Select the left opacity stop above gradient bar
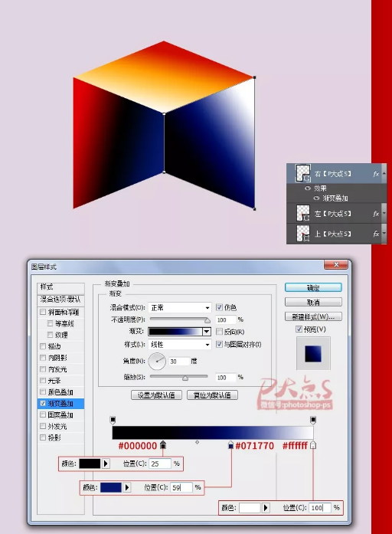This screenshot has width=392, height=534. pyautogui.click(x=113, y=420)
